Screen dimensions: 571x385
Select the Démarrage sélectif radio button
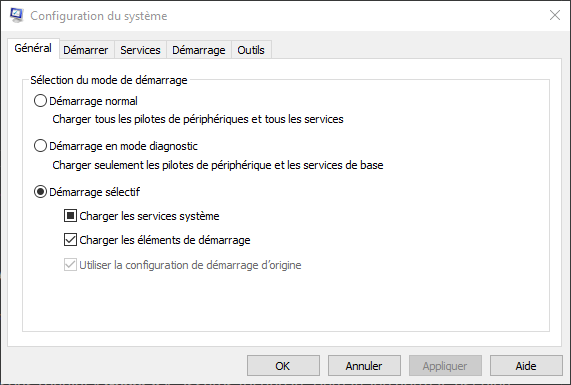(40, 192)
